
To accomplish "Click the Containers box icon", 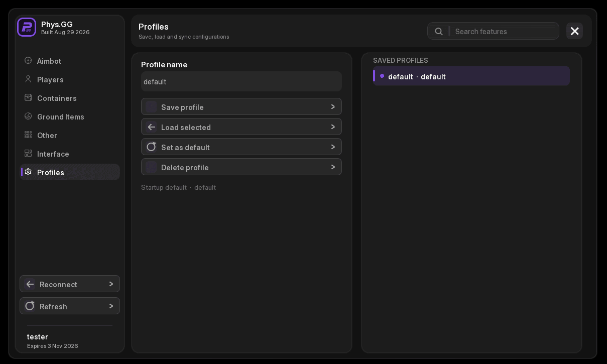I will 28,98.
